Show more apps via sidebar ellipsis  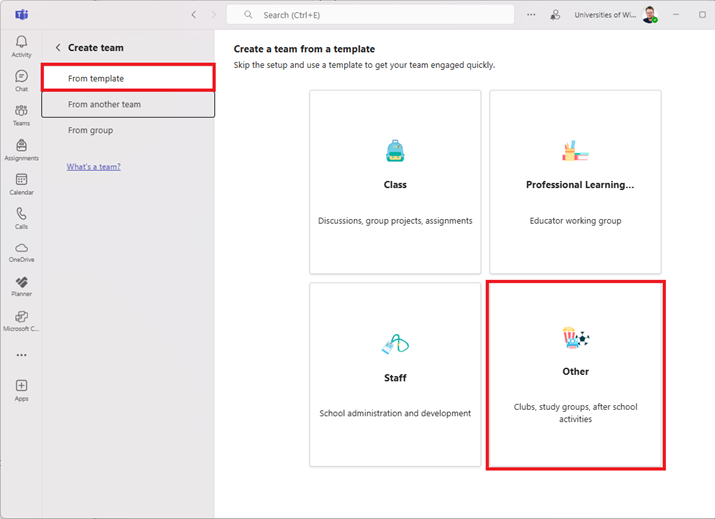pyautogui.click(x=21, y=355)
